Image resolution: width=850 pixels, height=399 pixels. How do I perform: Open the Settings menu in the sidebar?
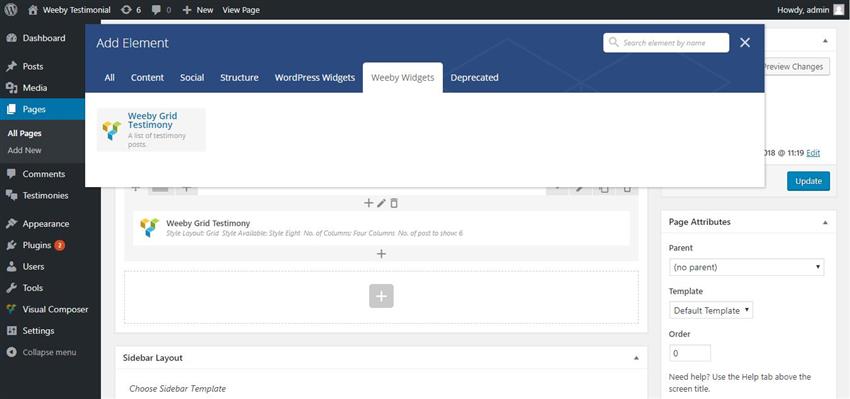(38, 331)
